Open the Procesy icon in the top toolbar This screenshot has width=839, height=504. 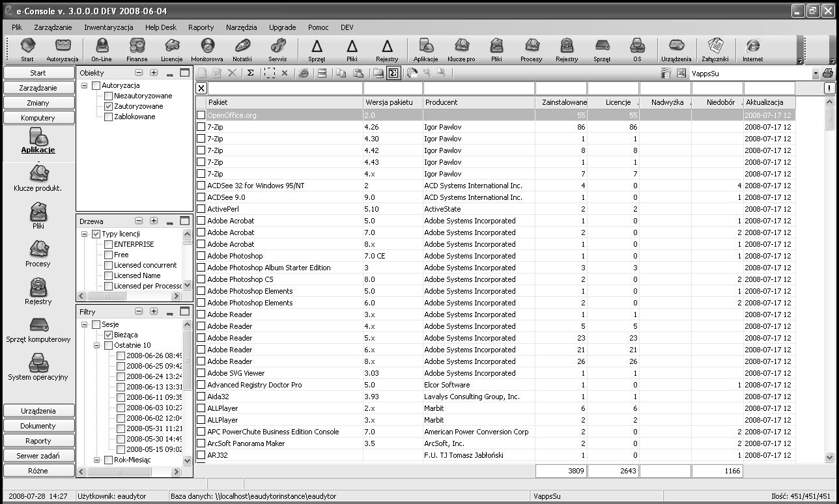pyautogui.click(x=532, y=50)
